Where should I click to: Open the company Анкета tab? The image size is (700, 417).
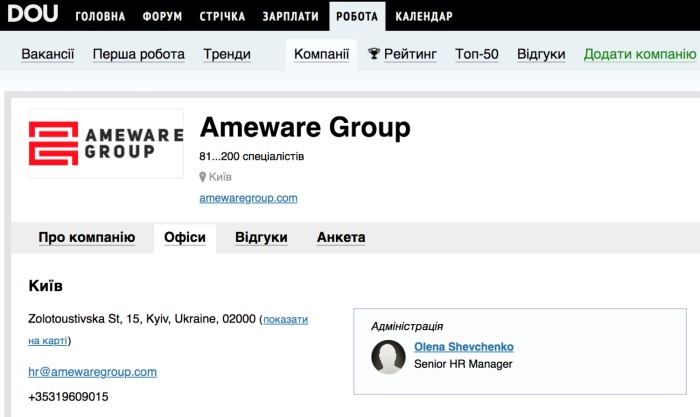(341, 237)
